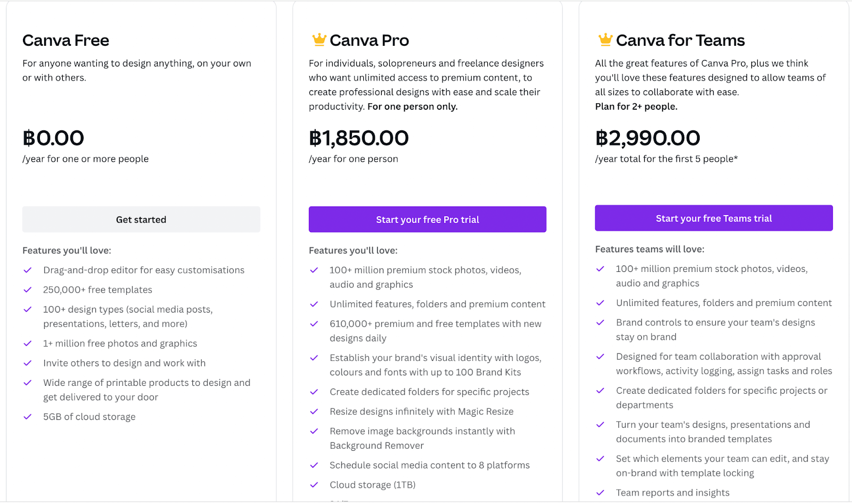Click the checkmark next to Team reports and insights
This screenshot has height=504, width=852.
pos(601,493)
